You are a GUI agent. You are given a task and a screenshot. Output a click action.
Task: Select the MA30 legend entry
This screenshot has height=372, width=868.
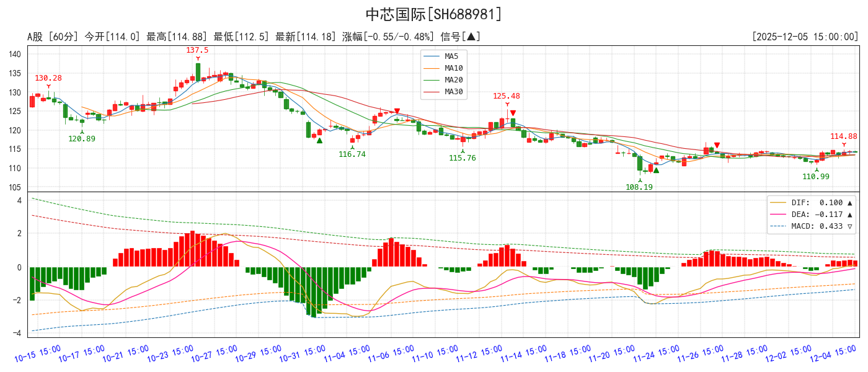[x=453, y=92]
